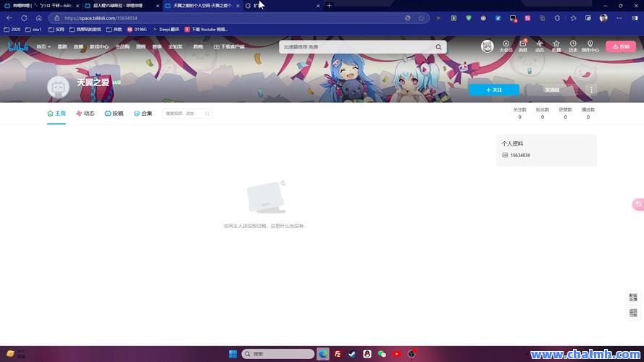The image size is (644, 362).
Task: Click the 返回旧版 side button
Action: [x=633, y=313]
